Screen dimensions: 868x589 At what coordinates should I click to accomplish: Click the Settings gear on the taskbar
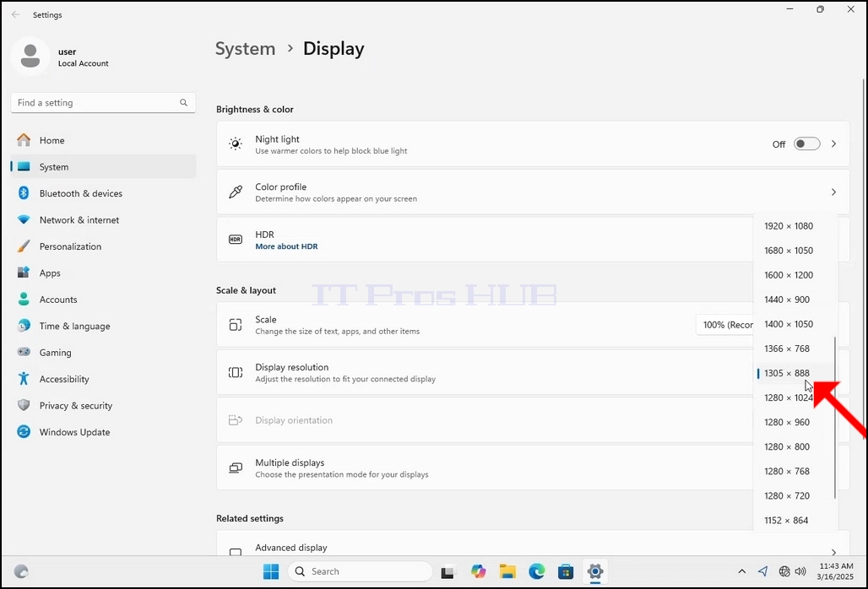(595, 571)
